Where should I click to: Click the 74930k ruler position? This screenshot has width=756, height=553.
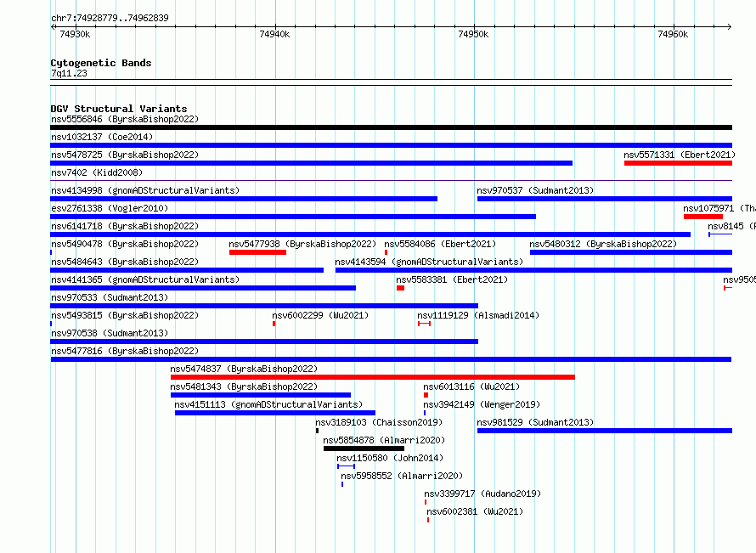click(75, 34)
